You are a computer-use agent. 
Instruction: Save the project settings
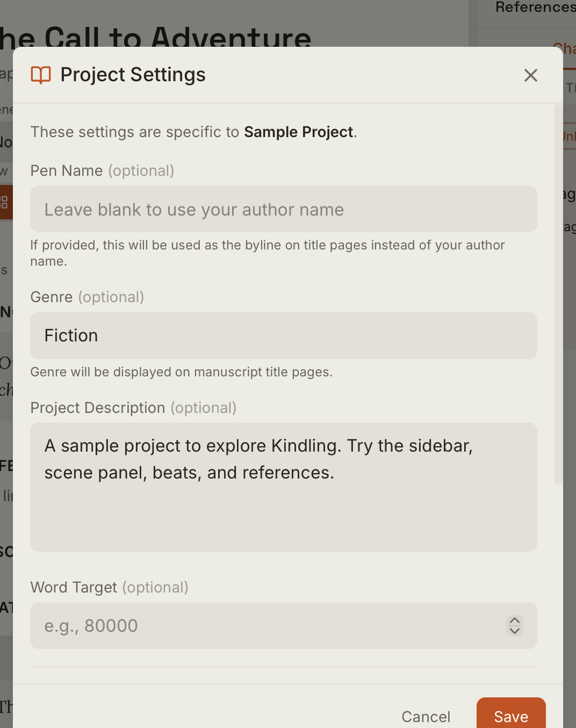point(510,716)
